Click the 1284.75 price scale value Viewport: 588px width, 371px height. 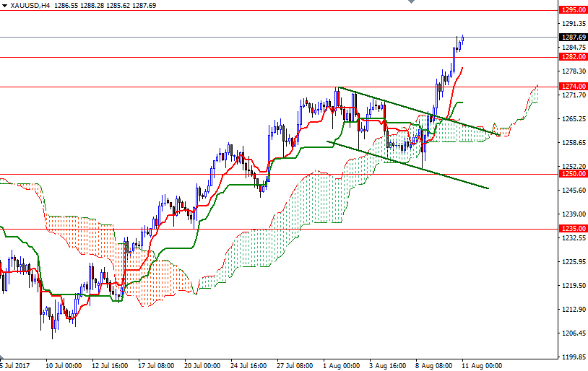[574, 47]
